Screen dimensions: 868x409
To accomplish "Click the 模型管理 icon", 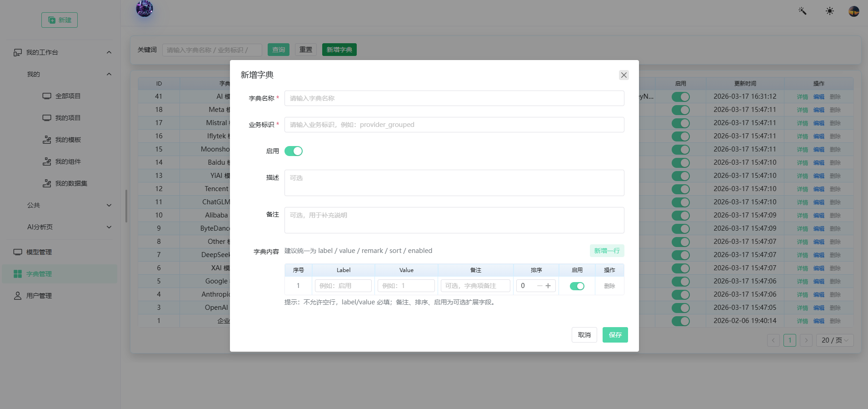I will pos(18,252).
